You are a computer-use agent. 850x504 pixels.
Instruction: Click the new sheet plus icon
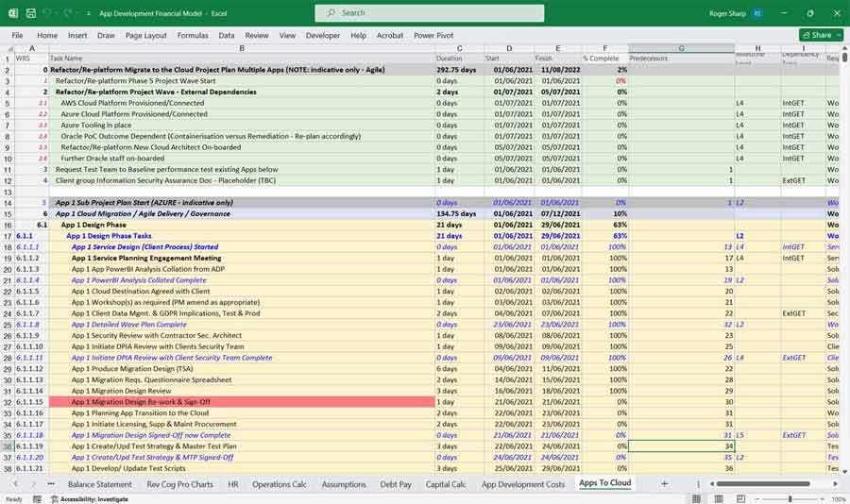664,484
